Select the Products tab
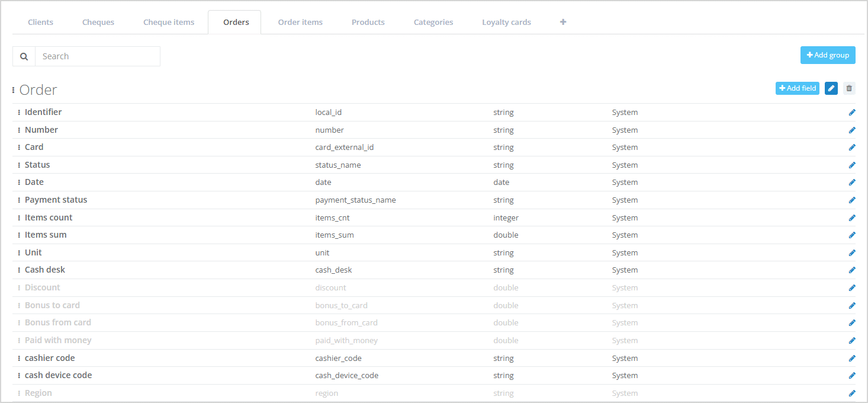This screenshot has width=868, height=403. click(368, 23)
